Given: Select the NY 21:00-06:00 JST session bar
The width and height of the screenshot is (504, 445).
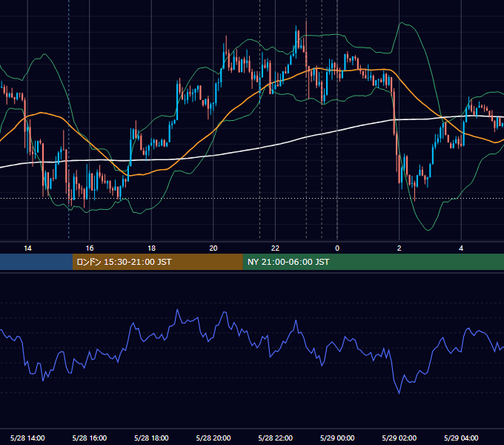Looking at the screenshot, I should coord(373,262).
